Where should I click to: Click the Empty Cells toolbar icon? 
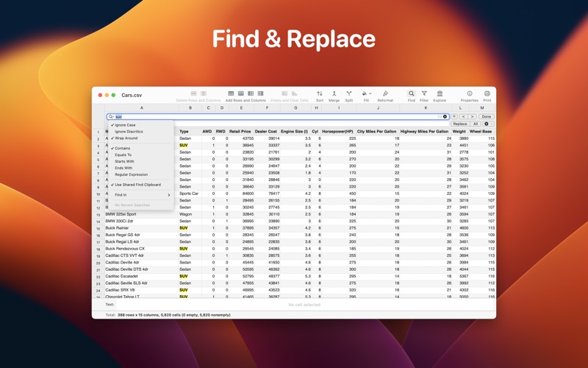point(284,93)
